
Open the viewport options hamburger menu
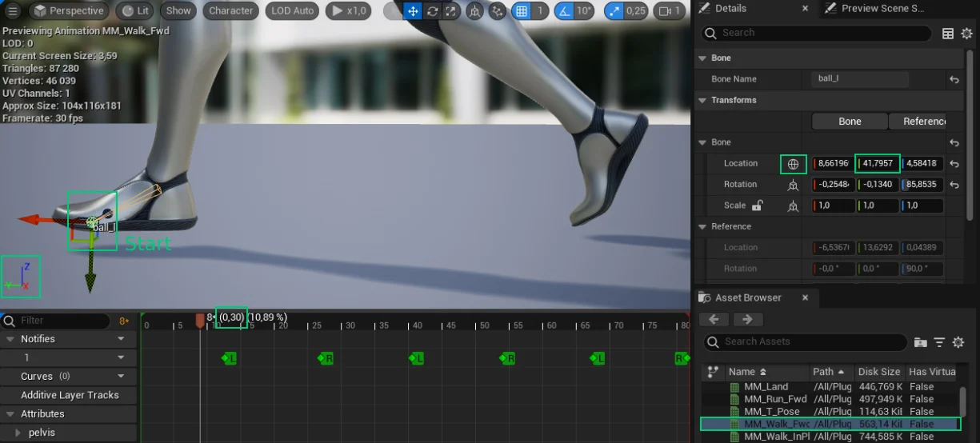pyautogui.click(x=13, y=10)
